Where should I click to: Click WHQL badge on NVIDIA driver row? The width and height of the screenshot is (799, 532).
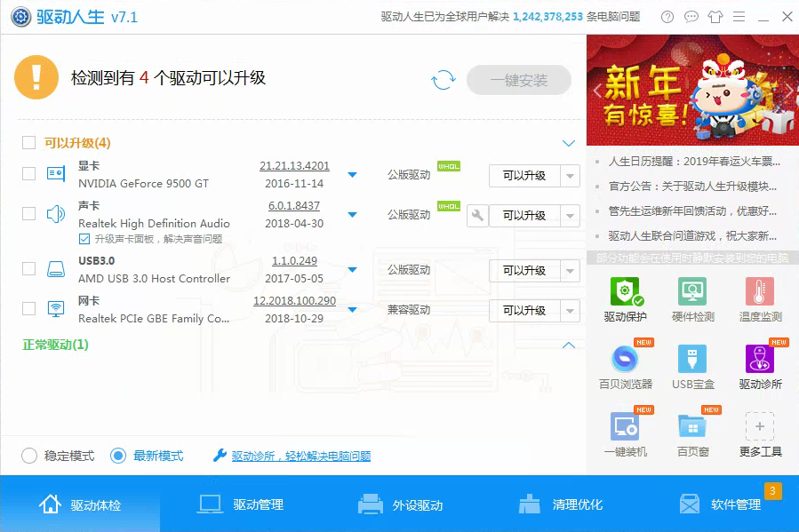(x=449, y=166)
